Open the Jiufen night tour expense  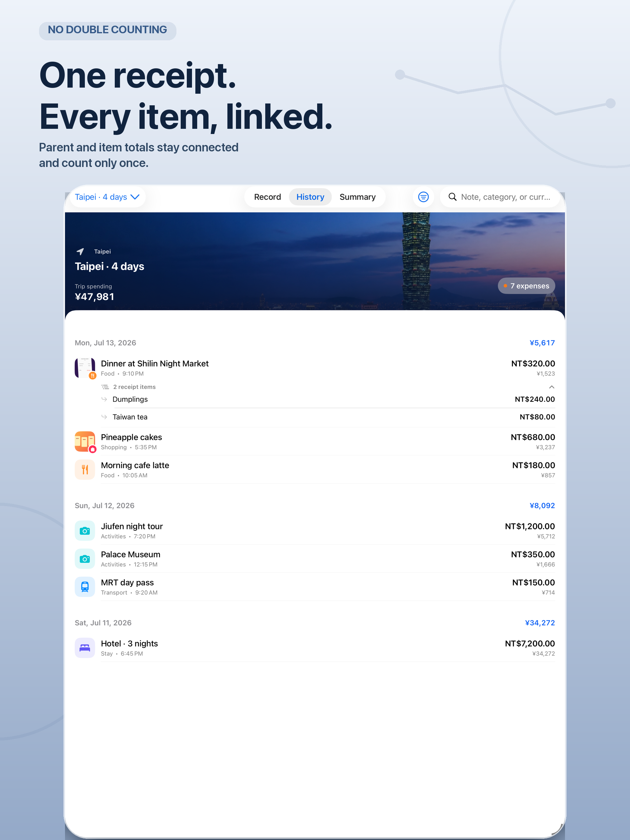pos(315,530)
